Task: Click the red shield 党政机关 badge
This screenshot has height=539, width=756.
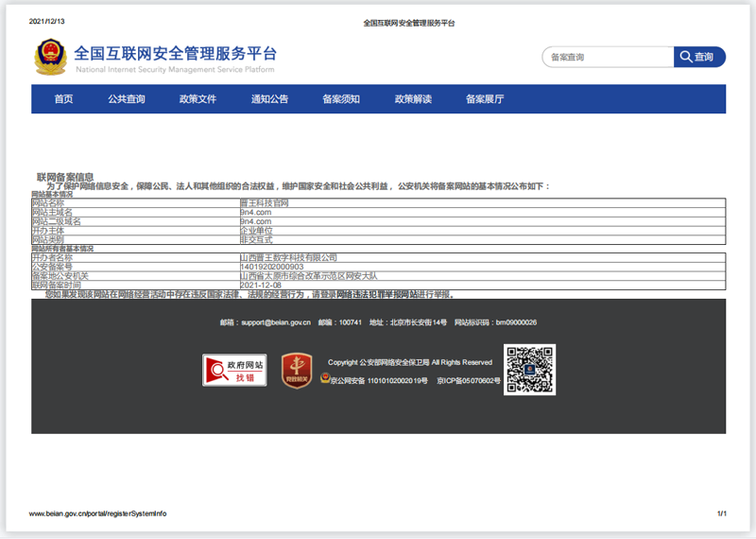Action: tap(297, 370)
